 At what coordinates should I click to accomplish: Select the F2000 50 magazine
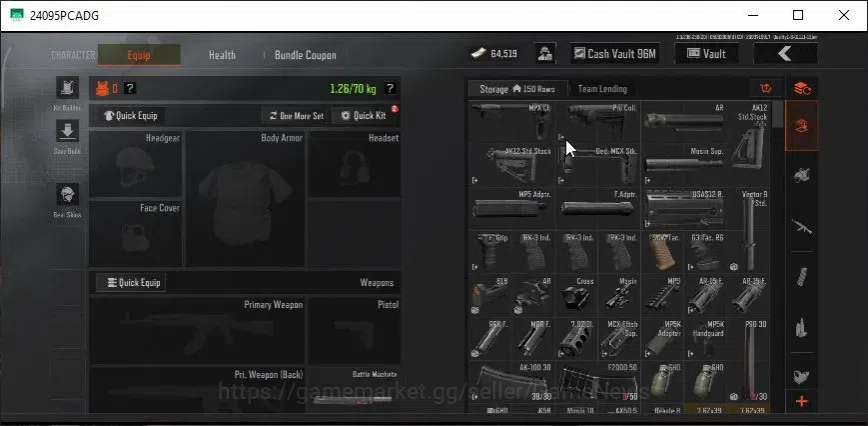click(x=599, y=382)
